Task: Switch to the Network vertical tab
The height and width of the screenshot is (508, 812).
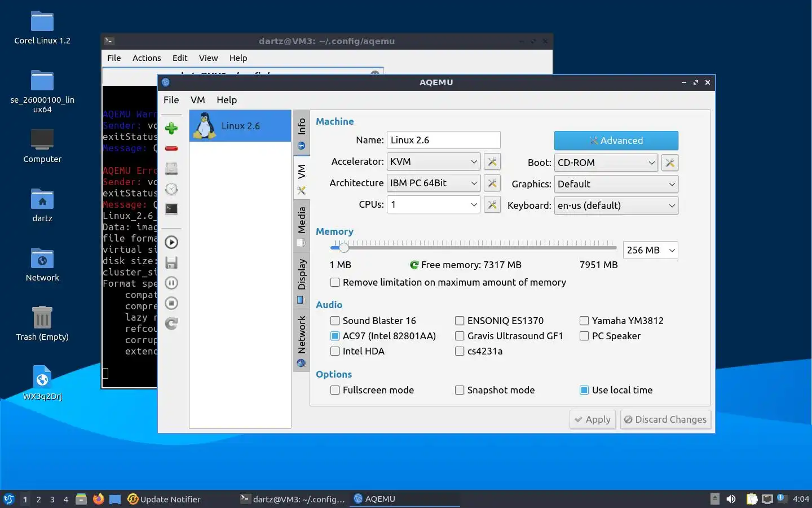Action: (x=302, y=340)
